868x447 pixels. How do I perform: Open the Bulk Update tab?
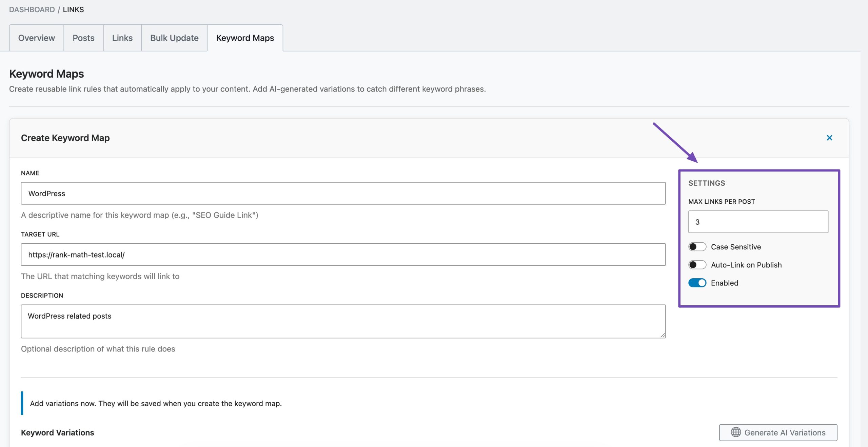pos(174,38)
